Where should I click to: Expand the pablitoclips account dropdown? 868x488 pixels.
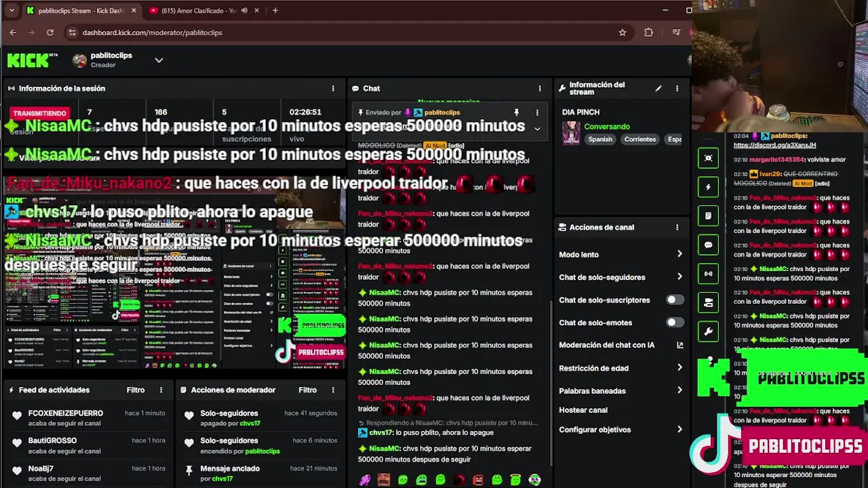(x=159, y=60)
